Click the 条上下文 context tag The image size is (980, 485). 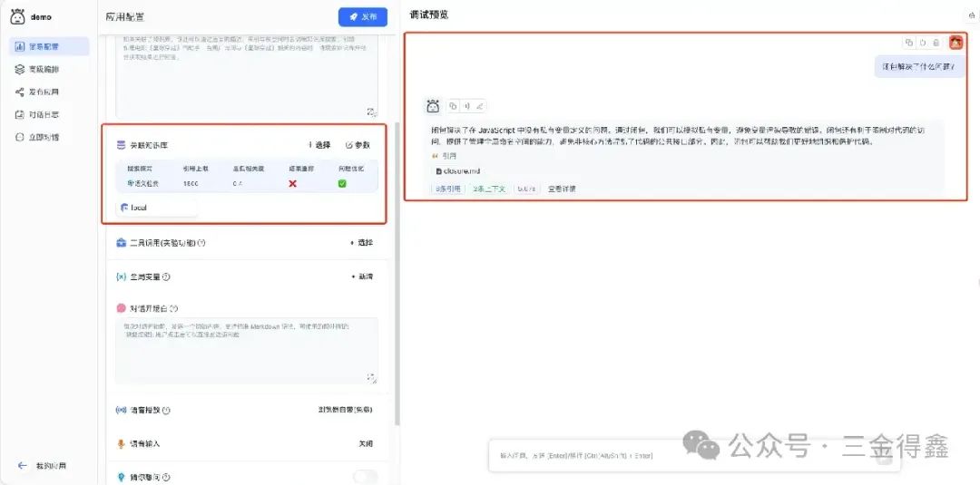point(490,188)
